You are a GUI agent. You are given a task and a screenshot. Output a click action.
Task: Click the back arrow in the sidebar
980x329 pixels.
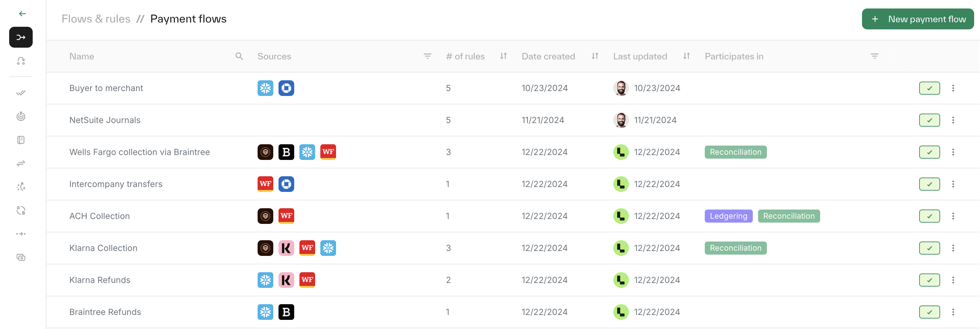[22, 14]
